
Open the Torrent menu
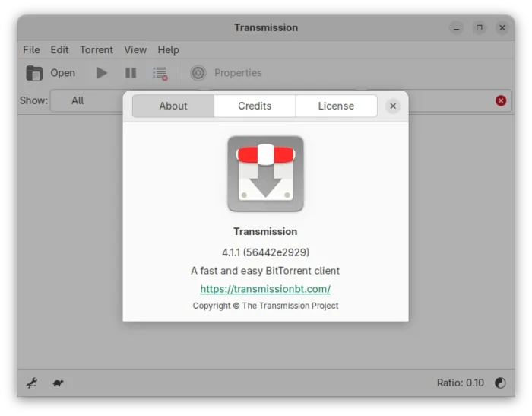[97, 49]
